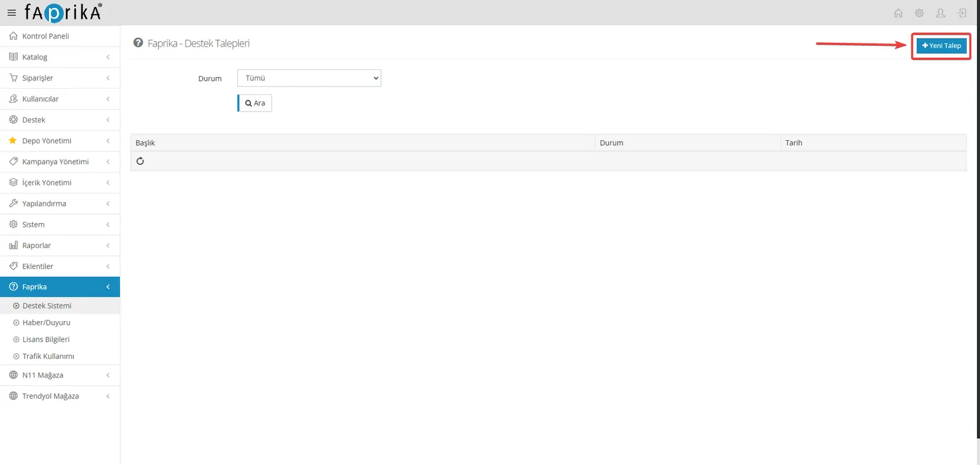Open the user profile icon
The height and width of the screenshot is (465, 980).
(x=941, y=13)
